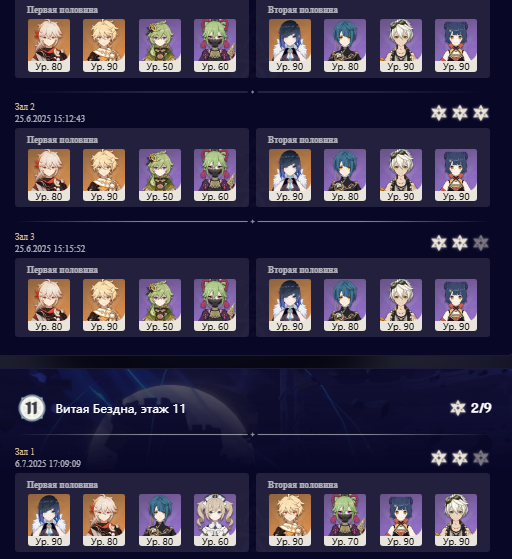
Task: Click the third star of Зал 2
Action: tap(481, 113)
